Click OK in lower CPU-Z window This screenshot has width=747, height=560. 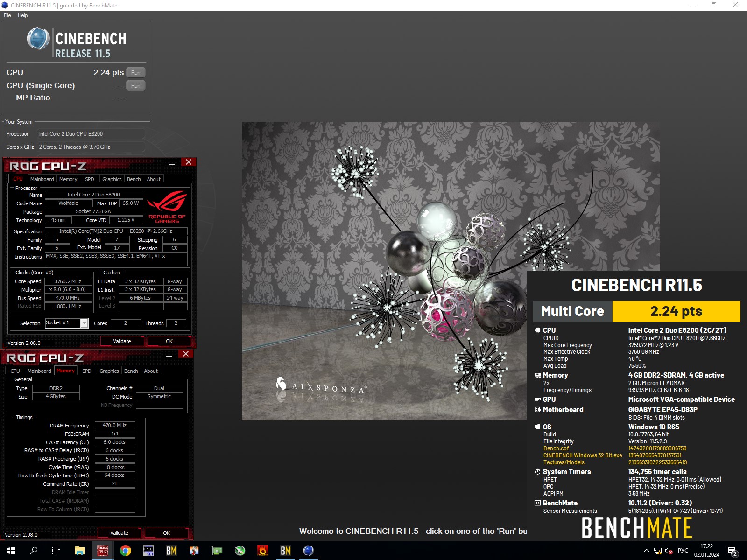pos(167,533)
